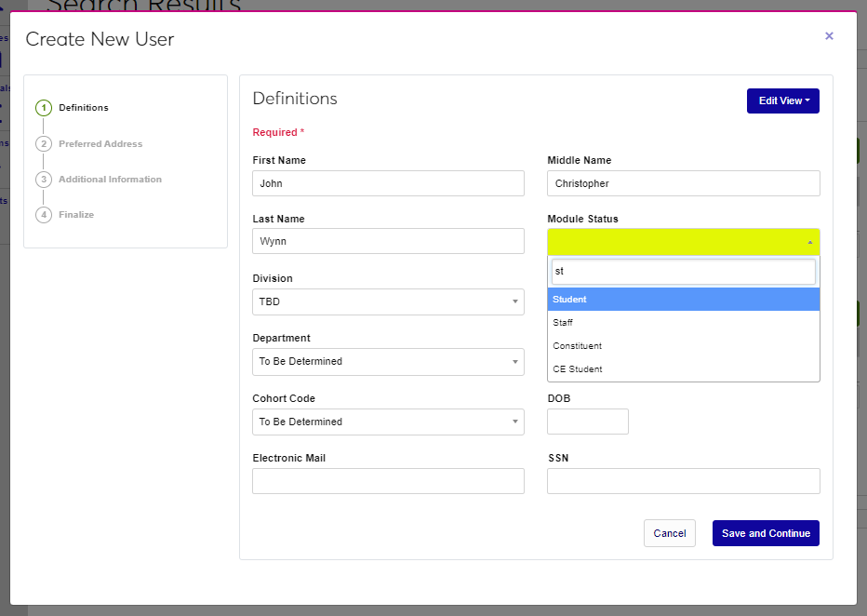Focus the First Name input field
The image size is (867, 616).
click(388, 183)
